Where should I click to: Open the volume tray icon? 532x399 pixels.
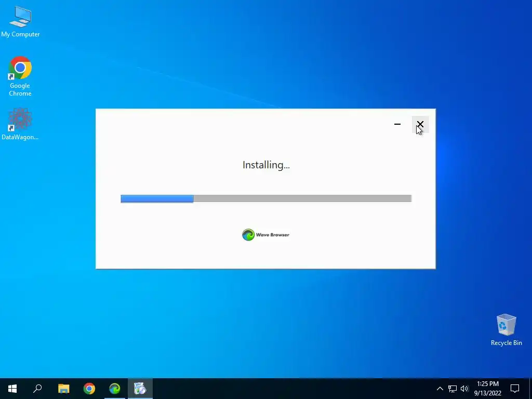[x=464, y=389]
